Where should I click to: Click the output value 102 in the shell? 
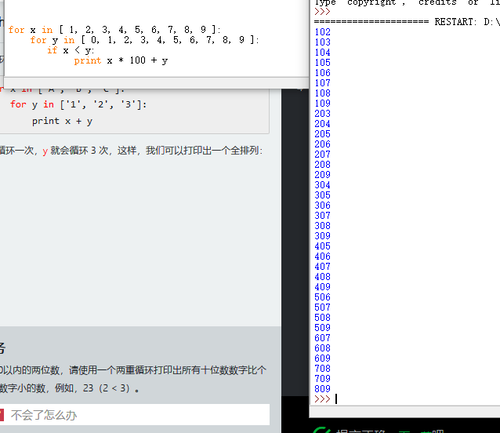coord(322,32)
